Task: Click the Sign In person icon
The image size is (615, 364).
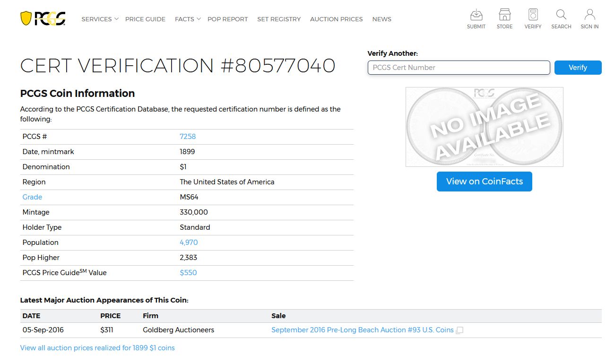Action: coord(589,15)
